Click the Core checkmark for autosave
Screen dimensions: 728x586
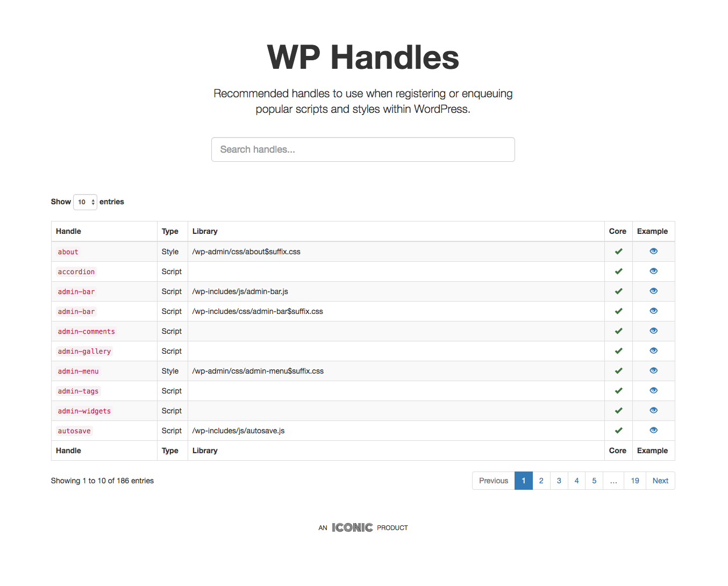618,430
